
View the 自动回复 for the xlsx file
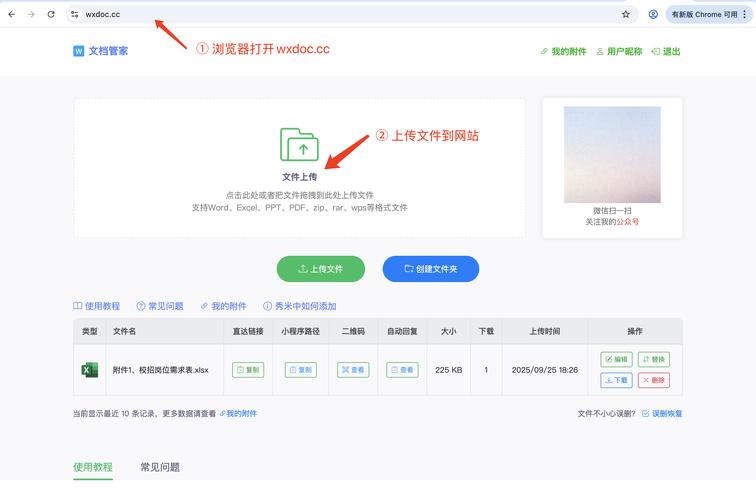click(x=403, y=370)
